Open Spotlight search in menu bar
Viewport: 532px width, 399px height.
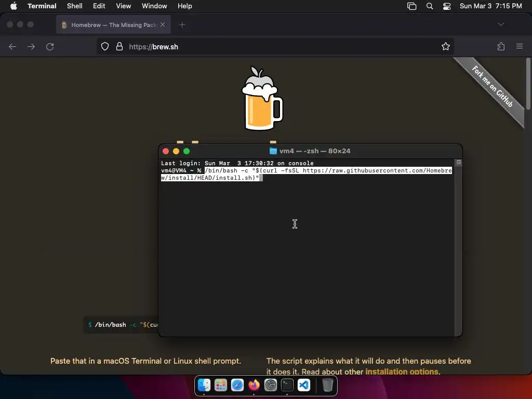pos(430,6)
